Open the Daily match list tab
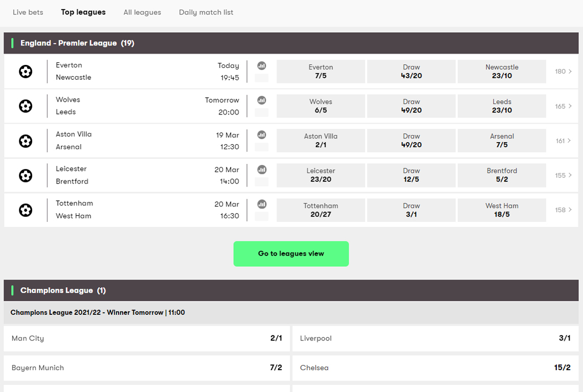 [x=206, y=12]
